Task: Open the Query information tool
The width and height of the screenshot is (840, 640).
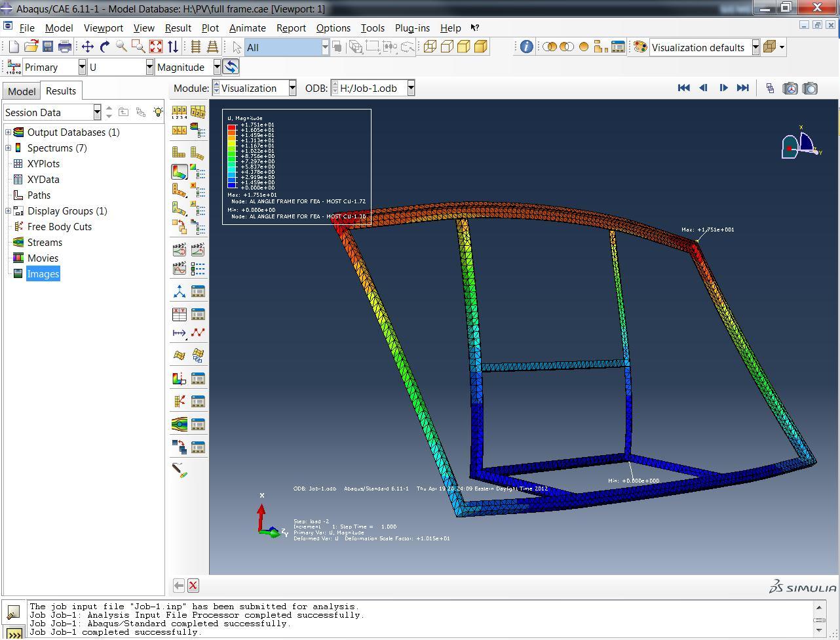Action: coord(525,47)
